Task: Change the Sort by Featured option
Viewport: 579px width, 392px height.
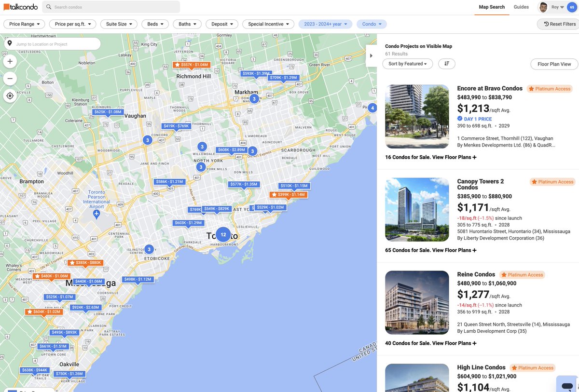Action: click(x=408, y=64)
